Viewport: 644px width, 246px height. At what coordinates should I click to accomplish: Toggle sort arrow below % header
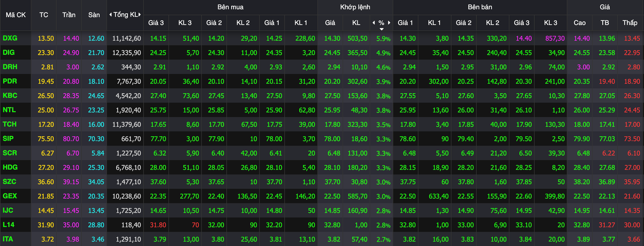381,29
